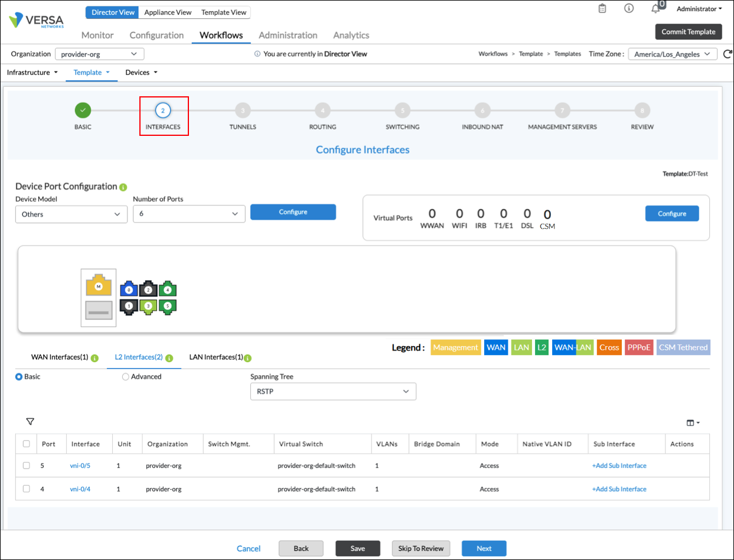This screenshot has width=734, height=560.
Task: Click Add Sub Interface for vni-0/4
Action: click(x=619, y=489)
